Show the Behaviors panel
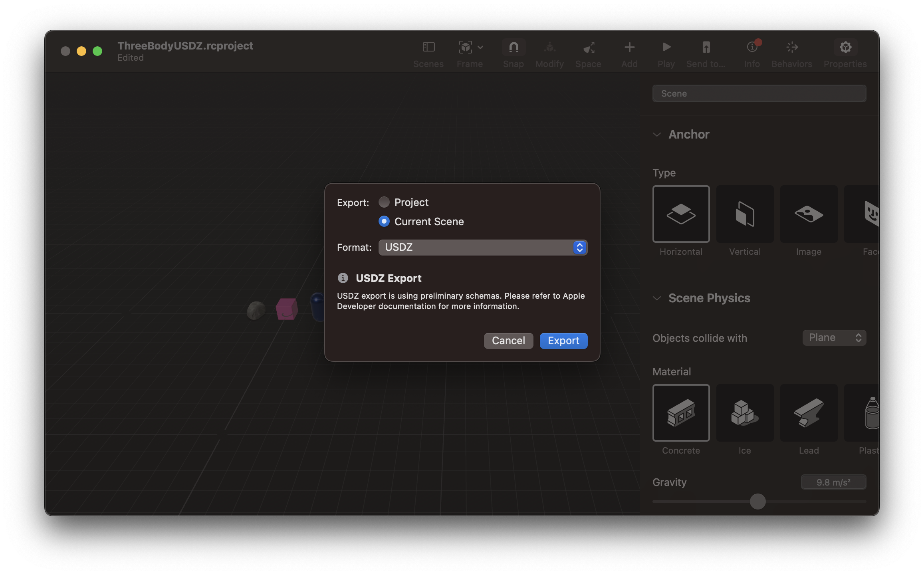The height and width of the screenshot is (575, 924). pyautogui.click(x=792, y=48)
